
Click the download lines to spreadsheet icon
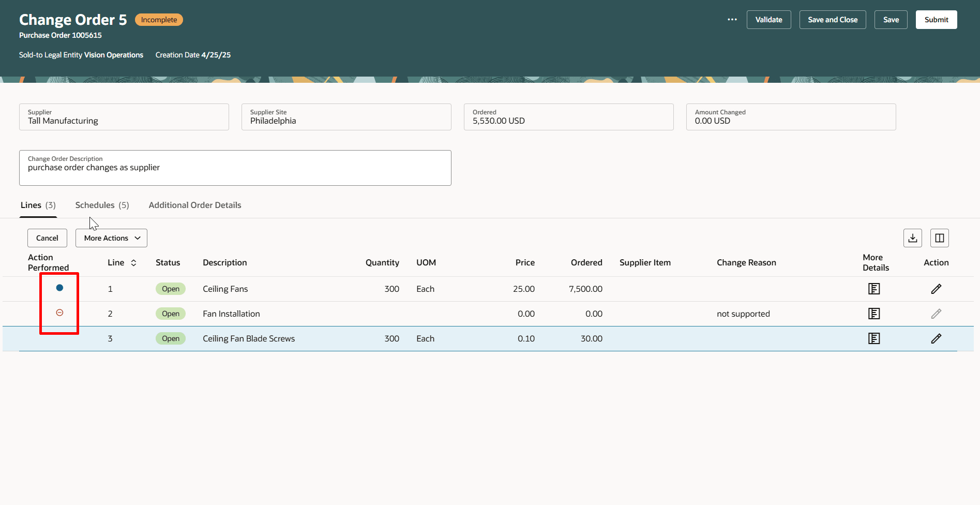point(912,237)
